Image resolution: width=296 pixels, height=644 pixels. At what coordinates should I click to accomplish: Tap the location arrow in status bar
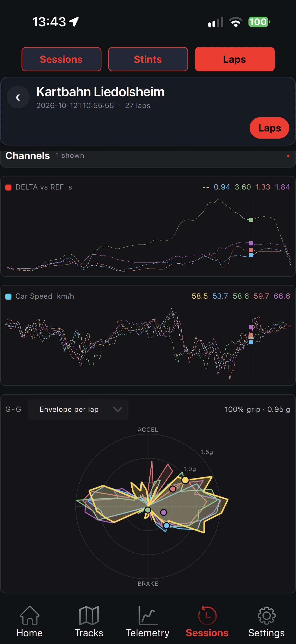tap(74, 22)
